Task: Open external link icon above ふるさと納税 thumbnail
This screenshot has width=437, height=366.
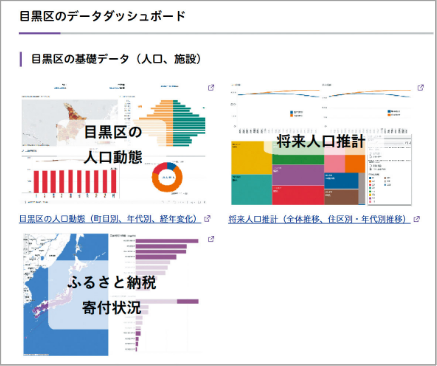Action: [211, 239]
